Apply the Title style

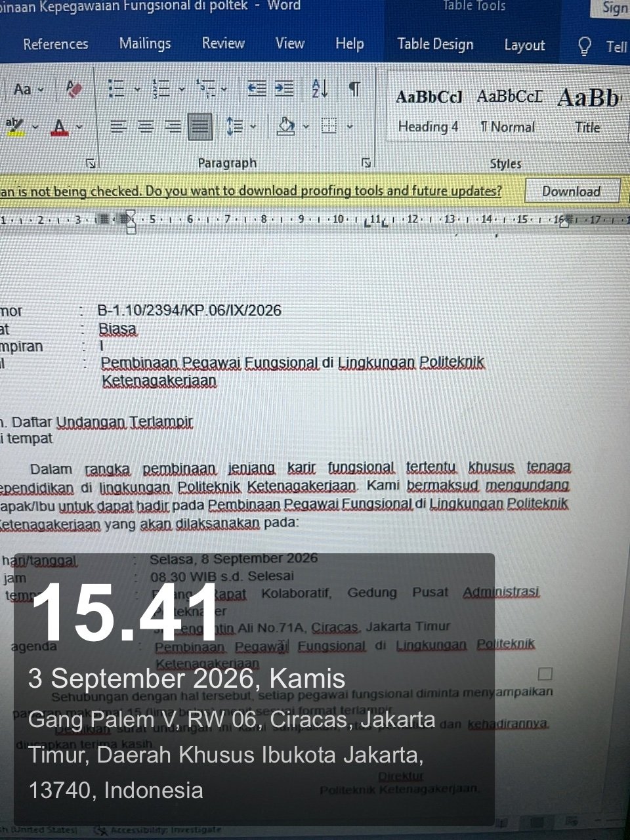[x=588, y=112]
